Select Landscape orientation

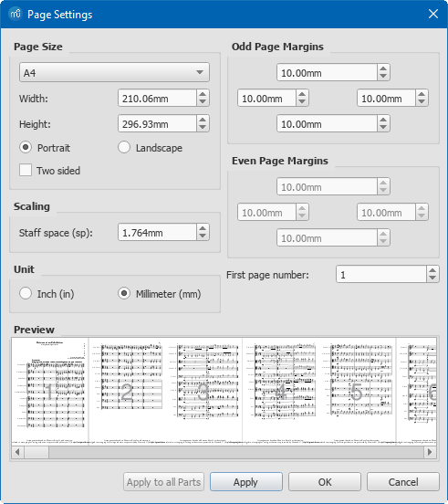pyautogui.click(x=150, y=148)
